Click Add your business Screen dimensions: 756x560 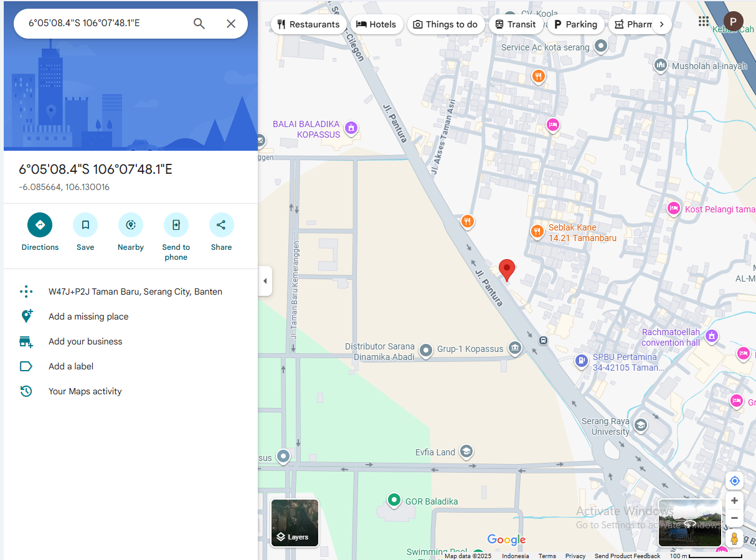click(x=85, y=341)
